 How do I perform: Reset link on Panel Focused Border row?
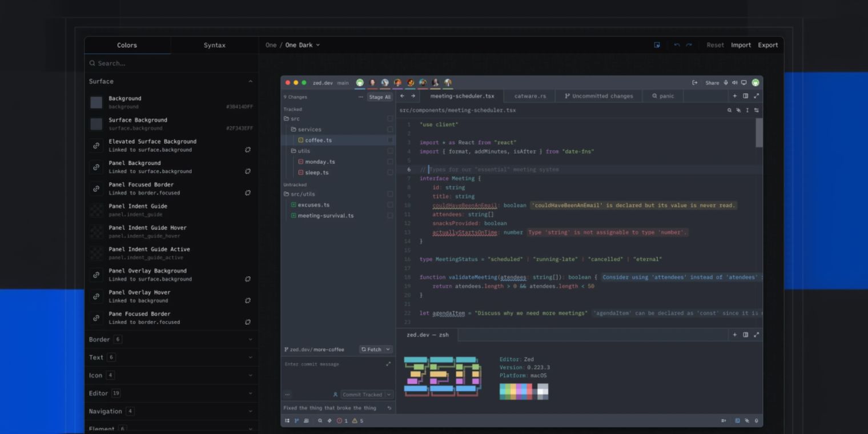click(248, 192)
